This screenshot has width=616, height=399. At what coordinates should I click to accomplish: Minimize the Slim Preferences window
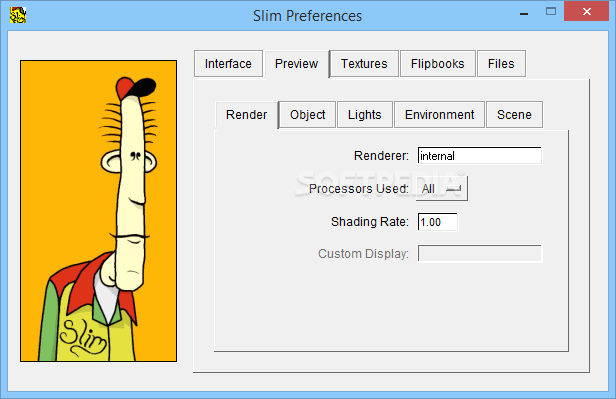click(524, 13)
